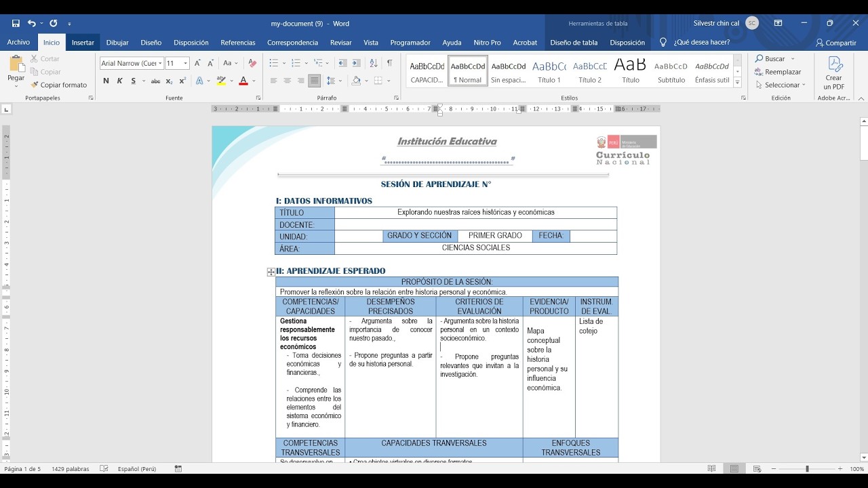Click the Copiar formato paintbrush

click(58, 85)
